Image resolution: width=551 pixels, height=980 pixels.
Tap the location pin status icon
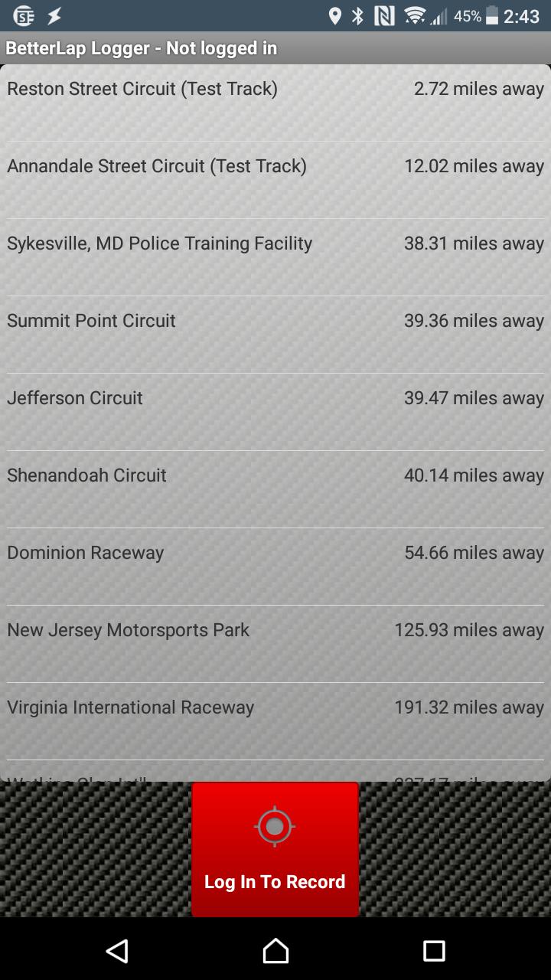point(334,16)
